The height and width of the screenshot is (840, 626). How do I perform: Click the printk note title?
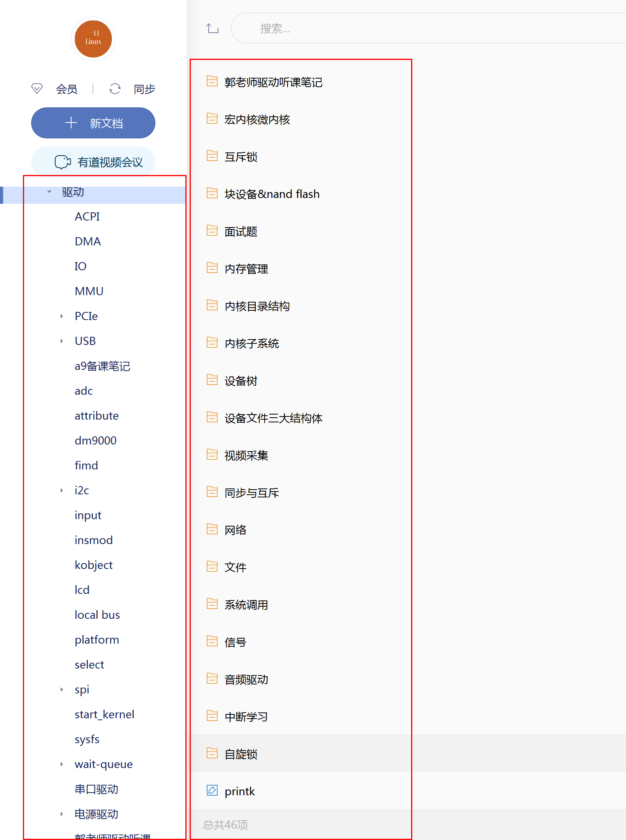[x=240, y=791]
